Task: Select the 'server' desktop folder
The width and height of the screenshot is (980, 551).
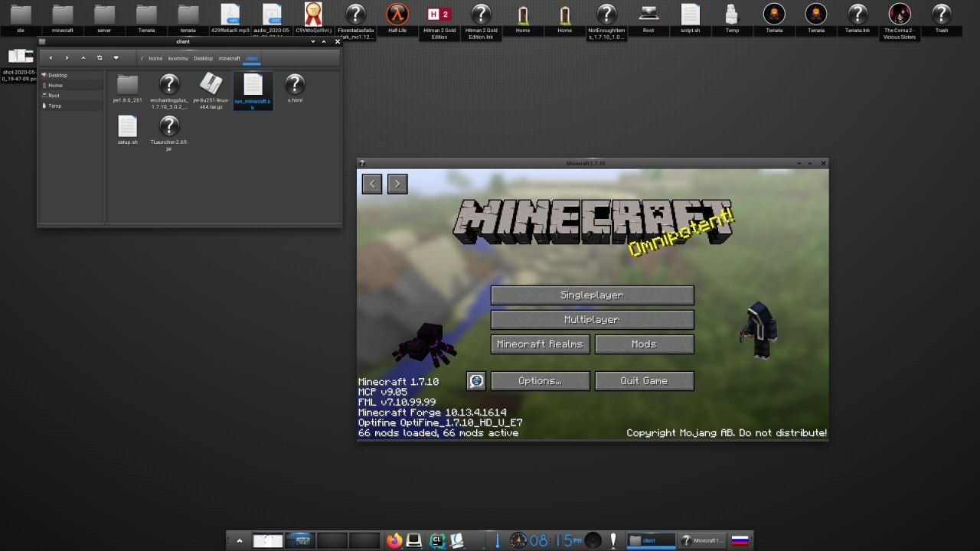Action: [x=104, y=18]
